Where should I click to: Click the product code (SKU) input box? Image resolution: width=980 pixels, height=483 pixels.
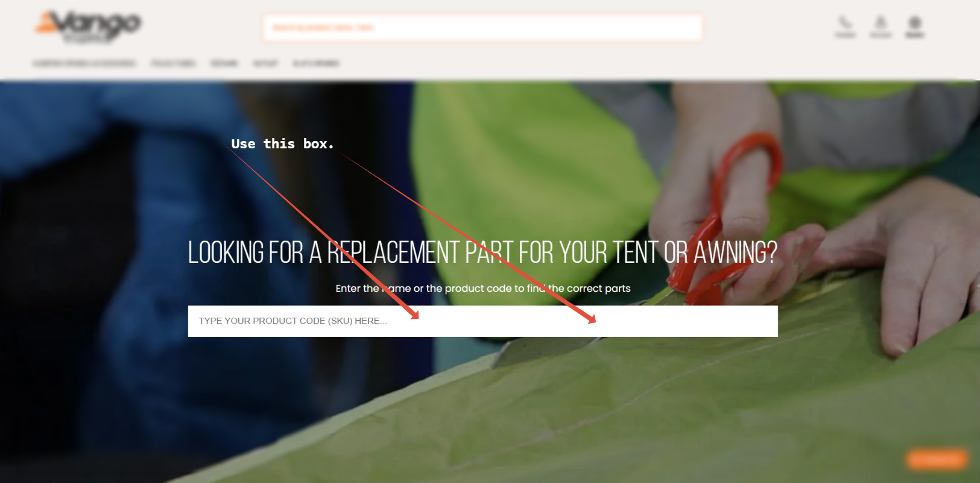[x=482, y=321]
